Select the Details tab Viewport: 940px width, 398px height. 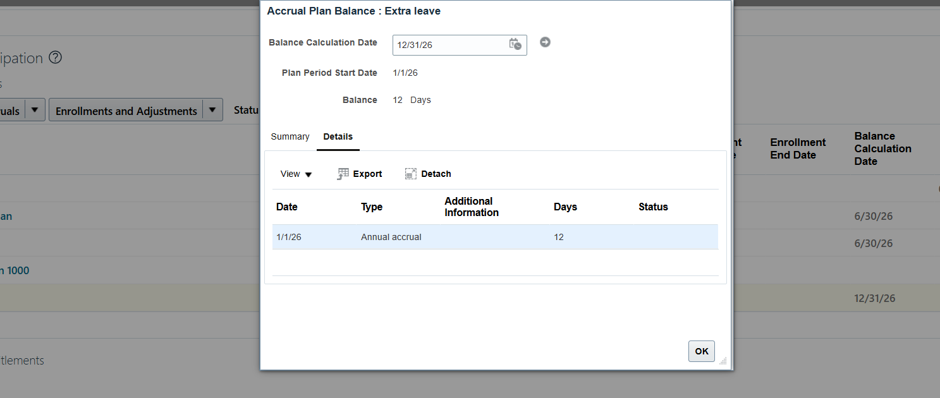point(338,137)
